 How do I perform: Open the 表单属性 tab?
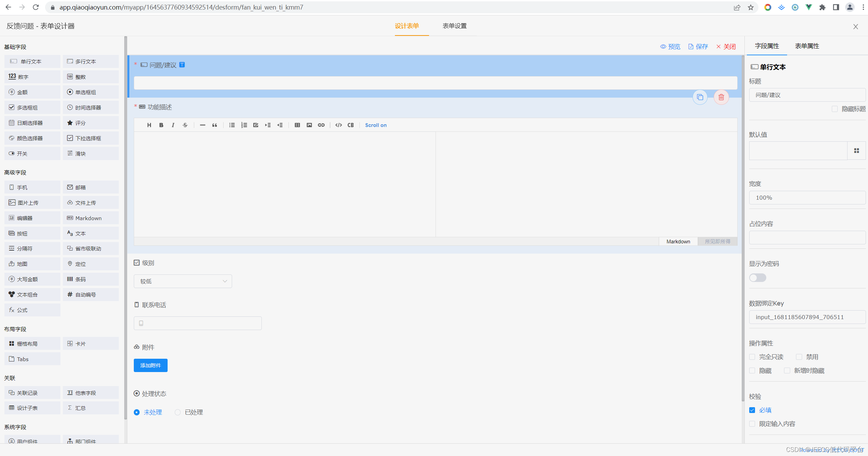click(807, 46)
